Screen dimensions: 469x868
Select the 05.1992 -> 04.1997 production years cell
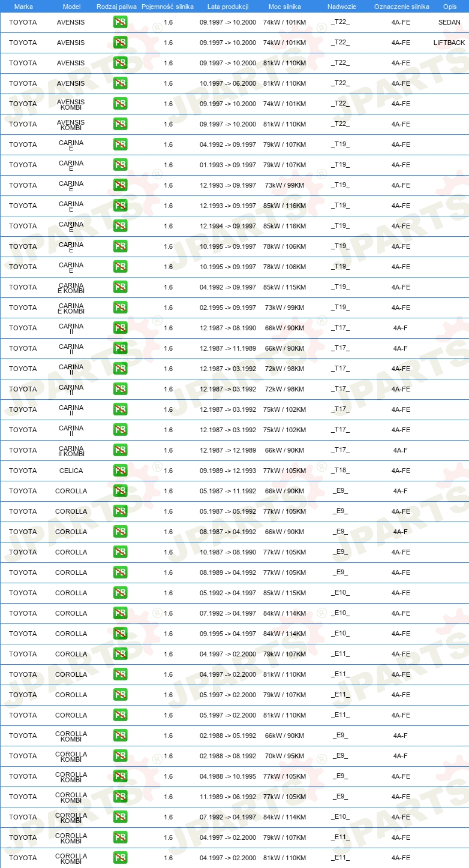(228, 593)
